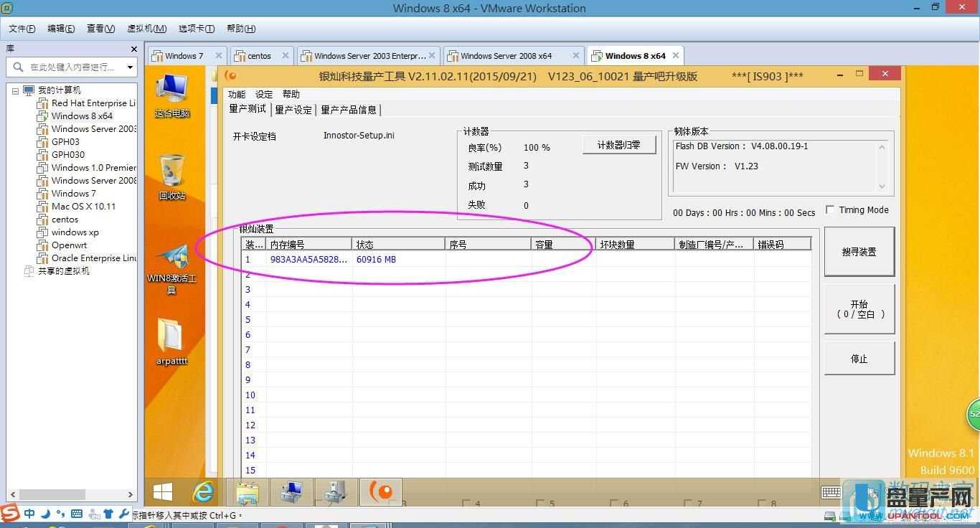The height and width of the screenshot is (528, 980).
Task: Click the Innostor tool taskbar icon
Action: click(380, 492)
